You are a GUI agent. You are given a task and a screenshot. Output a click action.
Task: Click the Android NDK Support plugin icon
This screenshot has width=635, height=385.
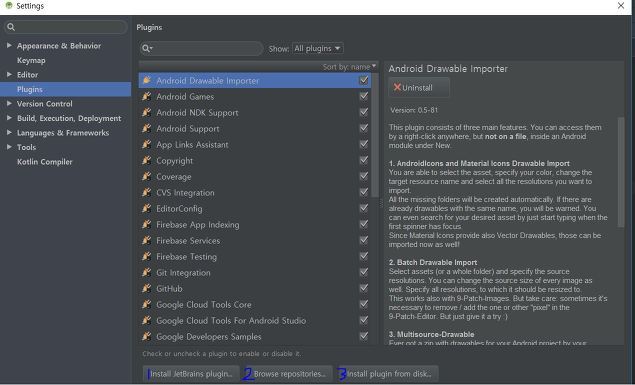pos(147,112)
